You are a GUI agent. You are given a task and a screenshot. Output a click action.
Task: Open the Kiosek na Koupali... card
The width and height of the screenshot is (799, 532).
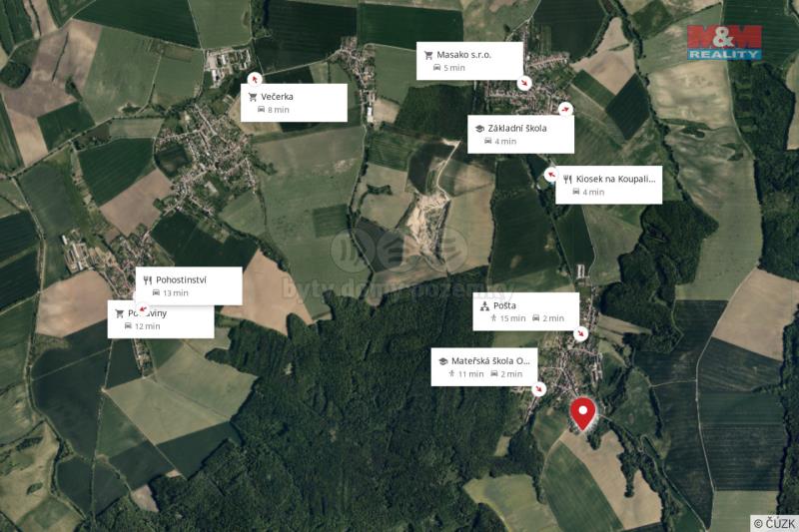coord(609,185)
